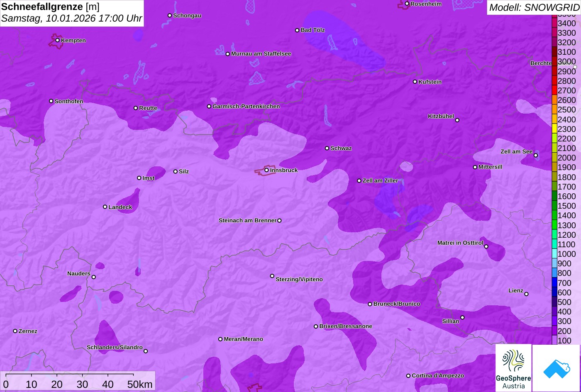This screenshot has width=581, height=392.
Task: Click the blue 700 legend swatch
Action: pyautogui.click(x=554, y=283)
